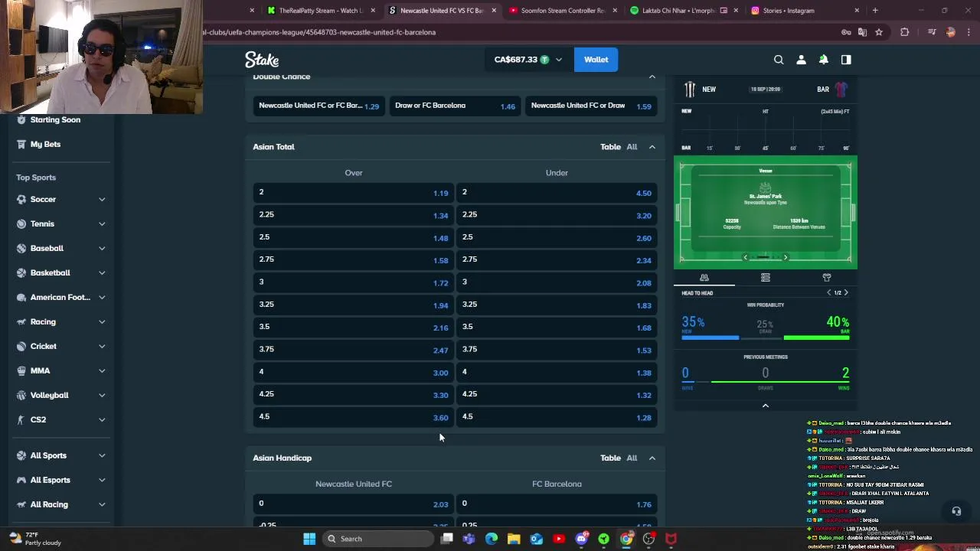Select Over 2.5 at odds 1.48
Viewport: 980px width, 551px height.
click(354, 237)
